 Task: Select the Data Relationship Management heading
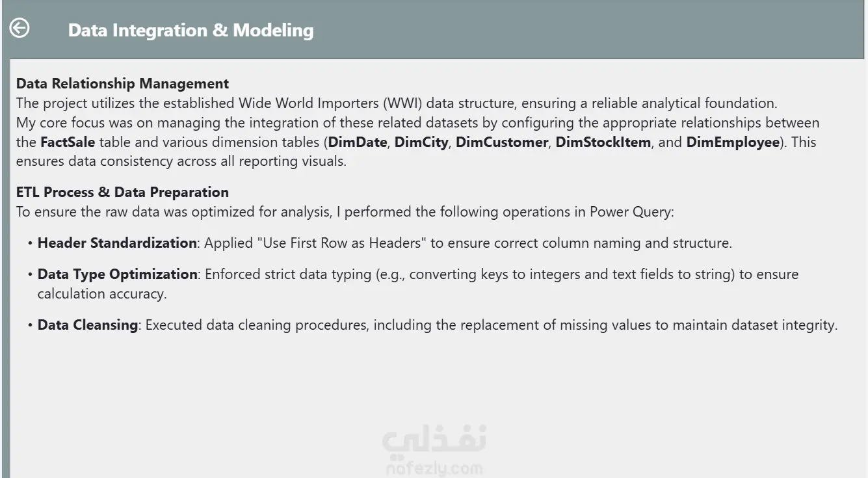coord(122,83)
